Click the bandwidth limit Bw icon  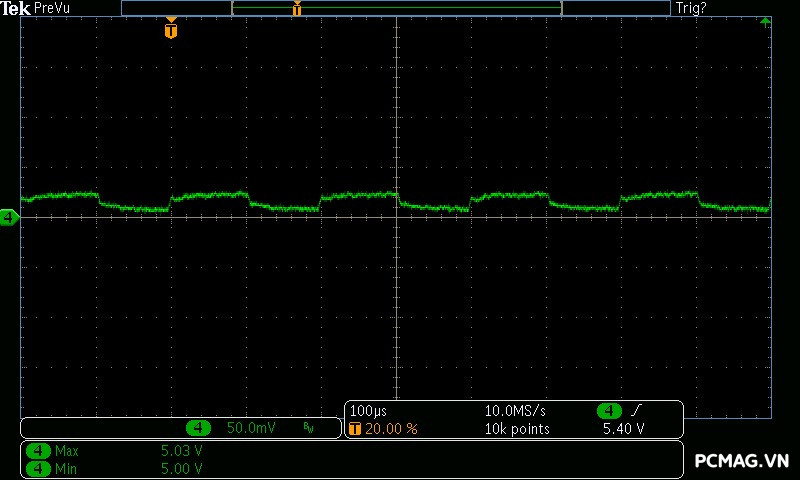(308, 428)
